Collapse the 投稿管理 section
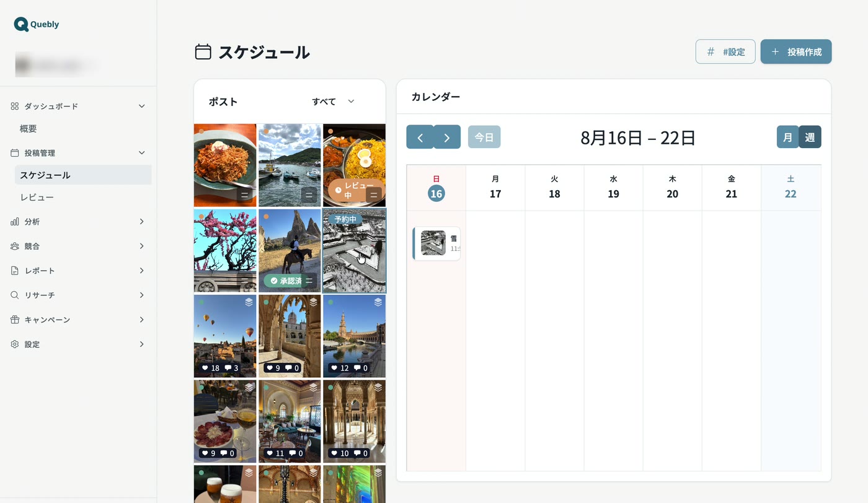The image size is (868, 503). click(x=141, y=152)
